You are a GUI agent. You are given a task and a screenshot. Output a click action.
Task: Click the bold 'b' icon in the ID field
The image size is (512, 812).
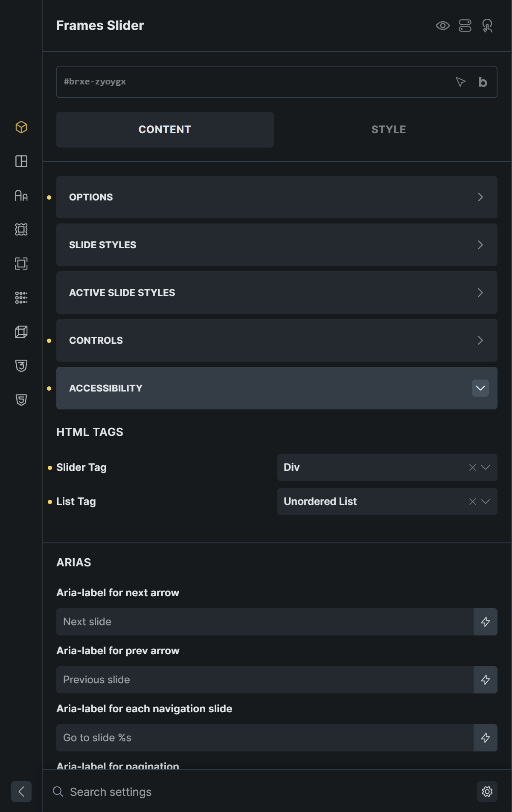tap(483, 82)
